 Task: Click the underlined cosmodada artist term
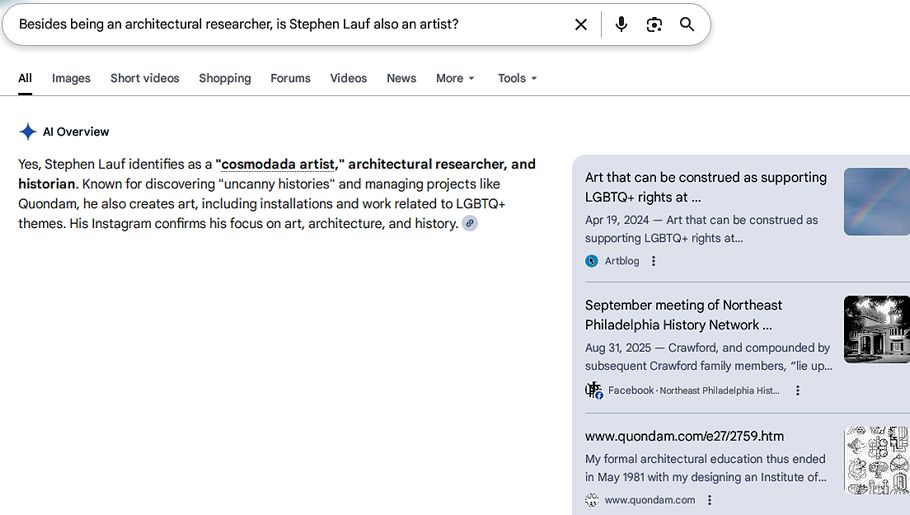[x=277, y=164]
